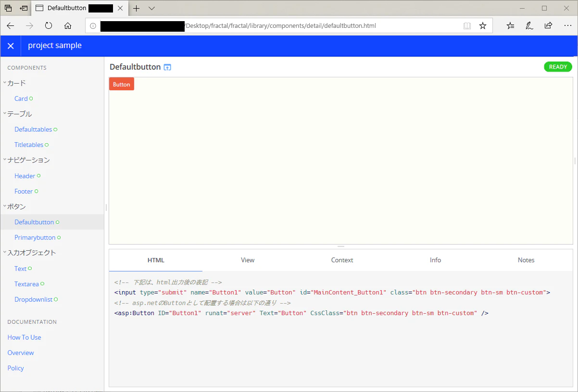Click the preview panel right resize handle
Image resolution: width=578 pixels, height=392 pixels.
pos(575,160)
